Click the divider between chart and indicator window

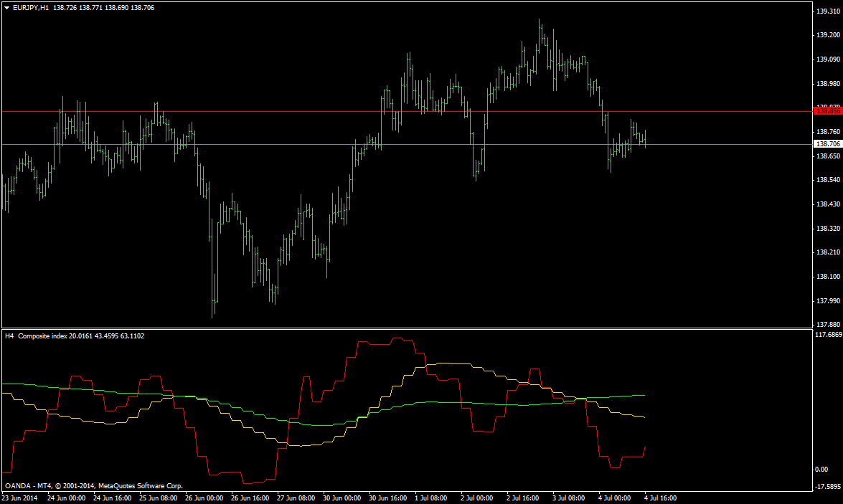coord(407,328)
